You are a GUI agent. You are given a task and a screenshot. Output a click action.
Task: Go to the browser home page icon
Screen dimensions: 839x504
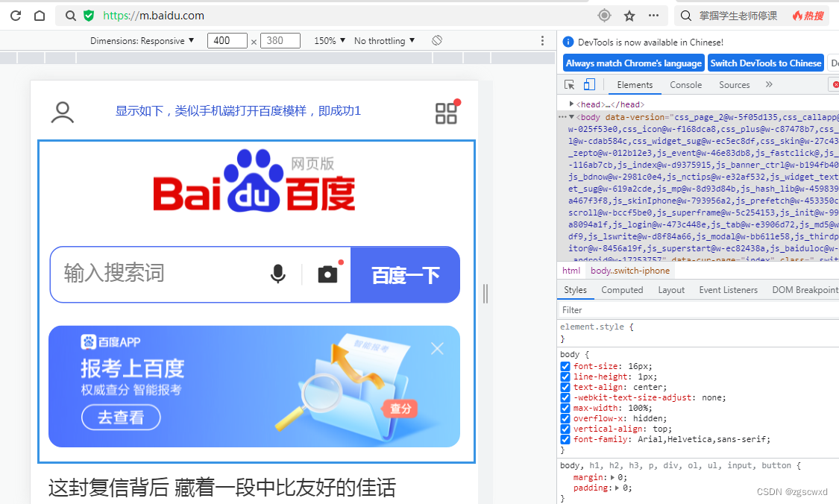[x=40, y=16]
